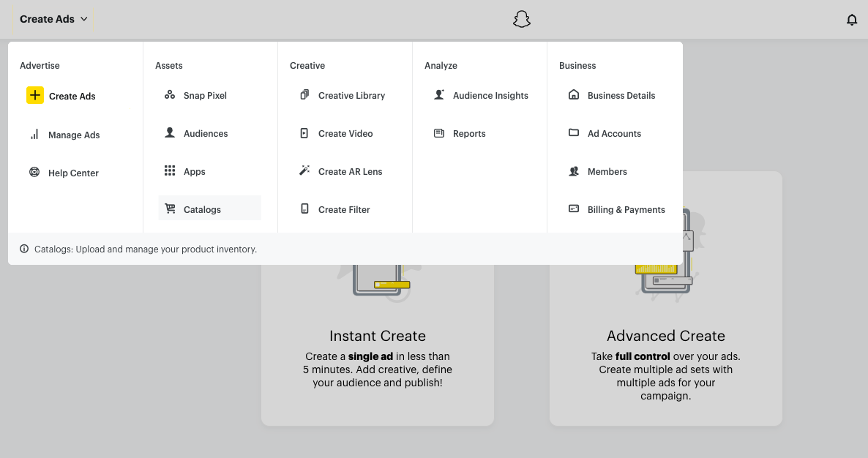Choose Create Video under Creative
This screenshot has height=458, width=868.
click(x=344, y=133)
